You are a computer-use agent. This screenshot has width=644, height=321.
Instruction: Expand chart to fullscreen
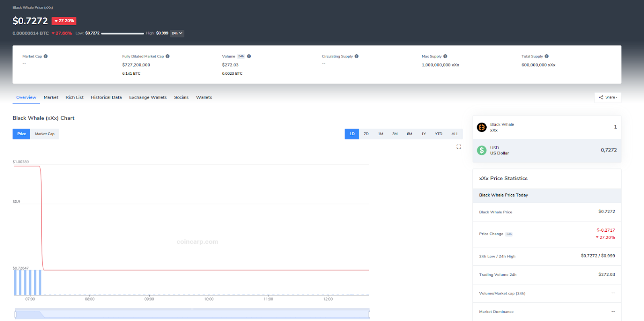pyautogui.click(x=459, y=147)
